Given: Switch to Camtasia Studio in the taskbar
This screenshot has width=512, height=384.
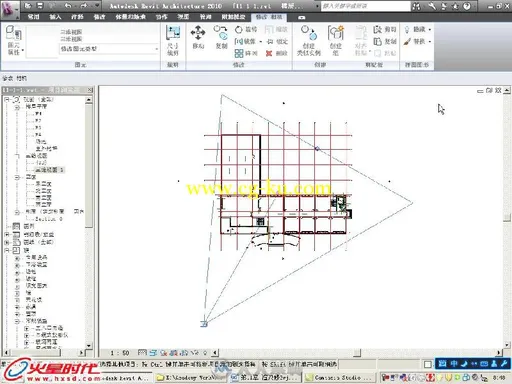Looking at the screenshot, I should click(x=339, y=378).
